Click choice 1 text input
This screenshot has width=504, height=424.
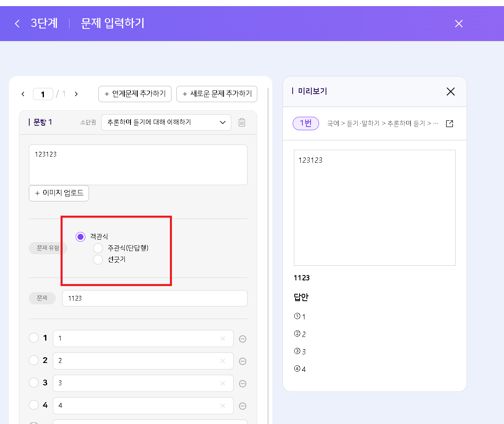[143, 339]
